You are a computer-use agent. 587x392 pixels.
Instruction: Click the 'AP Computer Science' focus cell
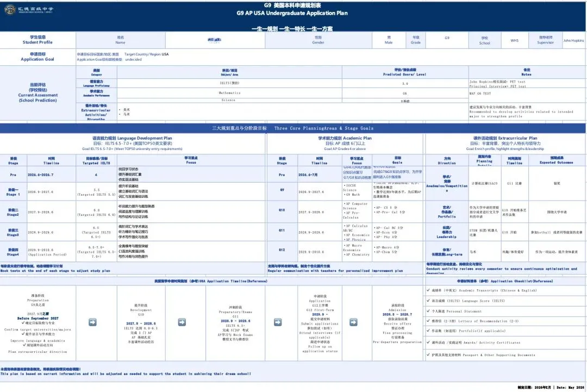click(357, 210)
